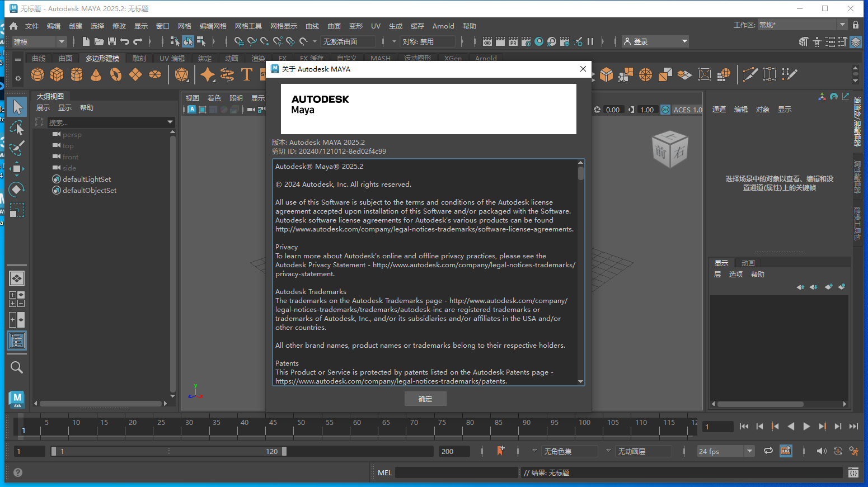Expand the outliner search filter dropdown arrow

[x=170, y=122]
